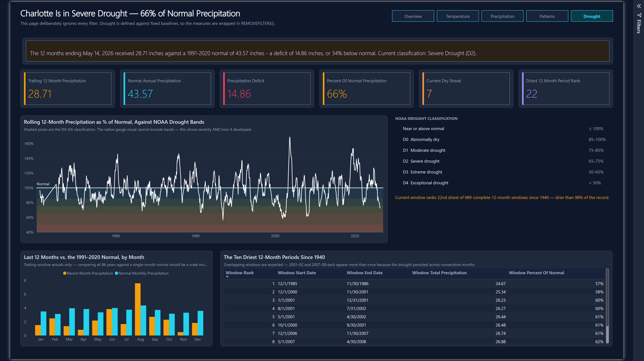The image size is (644, 361).
Task: Toggle the Recent Month Precipitation legend item
Action: tap(88, 273)
